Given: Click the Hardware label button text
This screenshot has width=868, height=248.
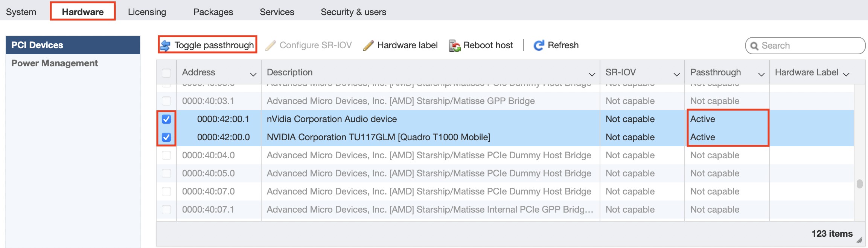Looking at the screenshot, I should (408, 45).
